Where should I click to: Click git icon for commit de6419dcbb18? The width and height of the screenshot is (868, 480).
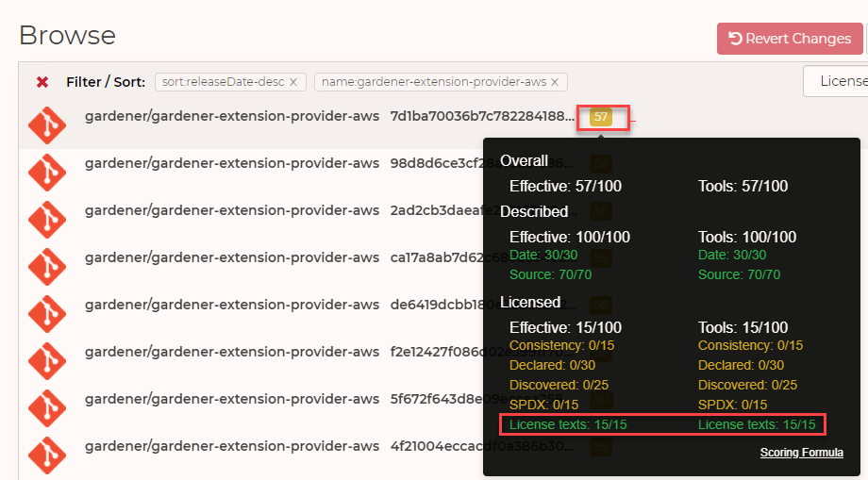tap(47, 313)
